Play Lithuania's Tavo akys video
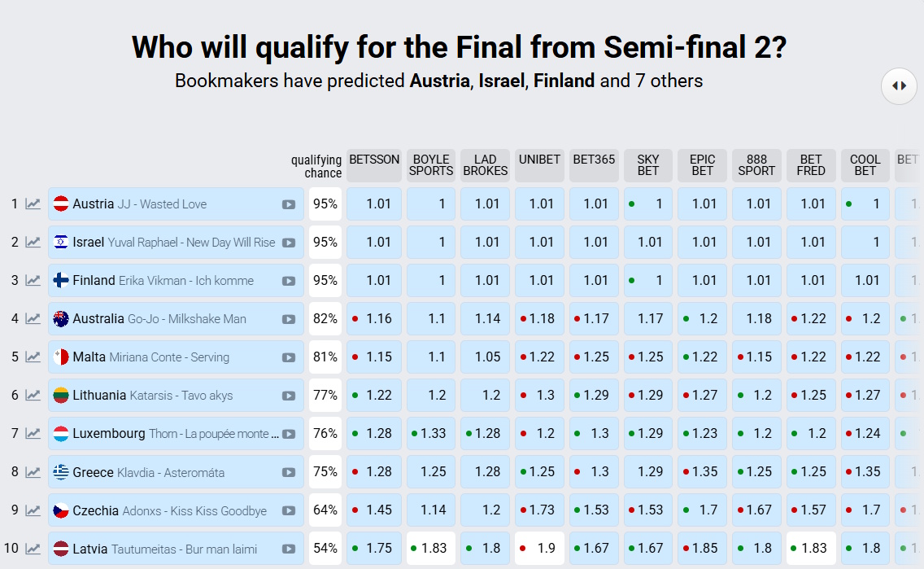 point(289,396)
